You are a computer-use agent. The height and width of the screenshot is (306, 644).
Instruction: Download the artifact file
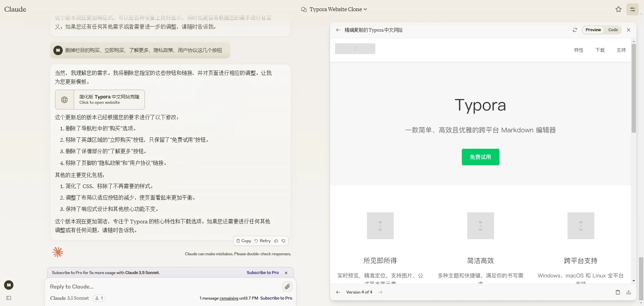[x=629, y=292]
